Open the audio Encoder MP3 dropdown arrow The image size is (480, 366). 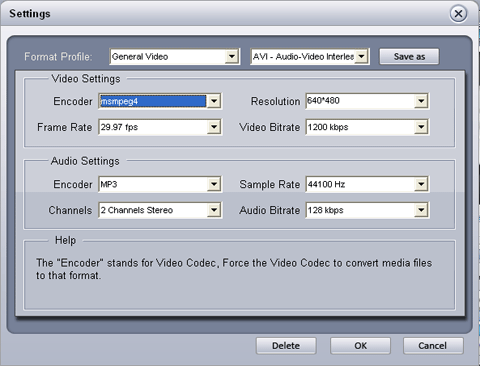click(x=214, y=184)
